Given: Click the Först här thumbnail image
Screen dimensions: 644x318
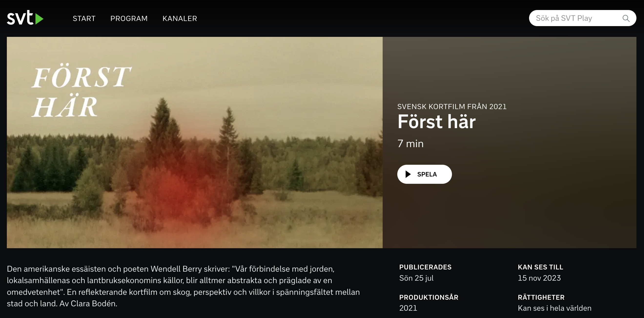Looking at the screenshot, I should tap(194, 143).
